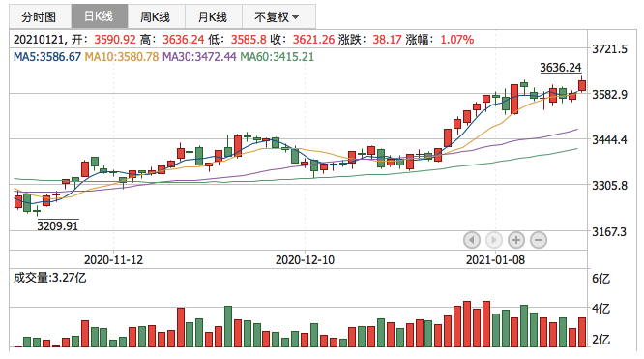This screenshot has height=359, width=644.
Task: Switch to the 月K线 tab
Action: click(214, 16)
